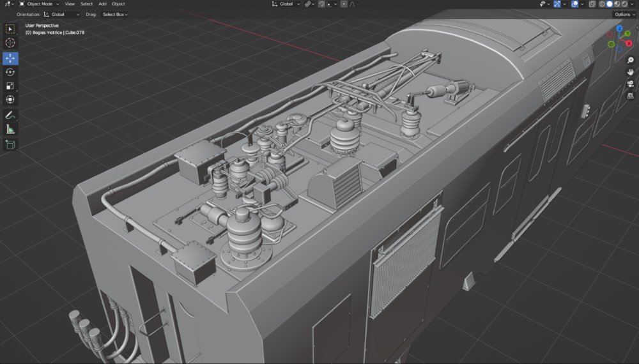Select the Transform tool
The width and height of the screenshot is (639, 364).
[10, 100]
